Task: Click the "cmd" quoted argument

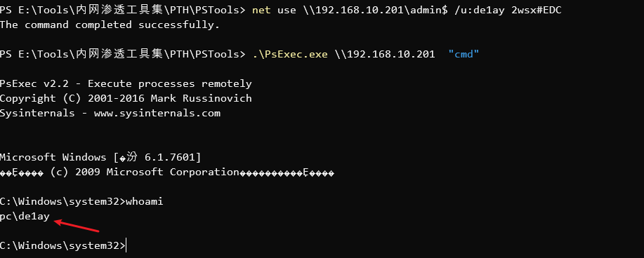Action: (464, 54)
